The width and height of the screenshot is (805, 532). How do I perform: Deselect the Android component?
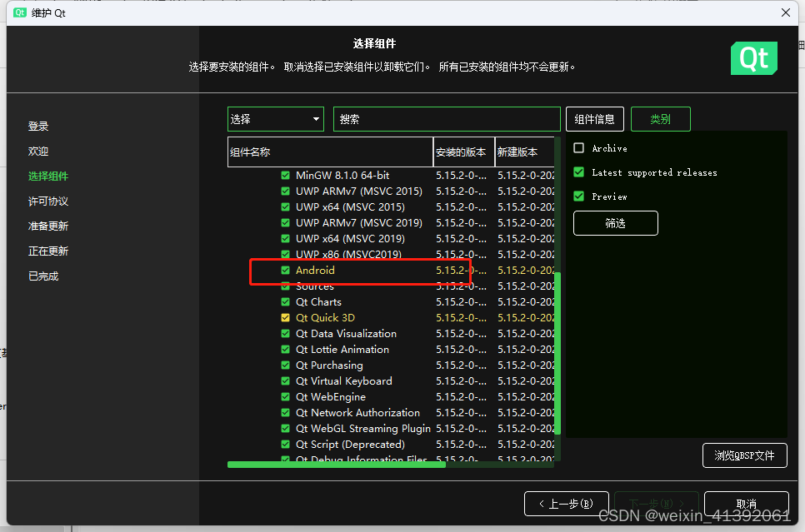[x=284, y=270]
